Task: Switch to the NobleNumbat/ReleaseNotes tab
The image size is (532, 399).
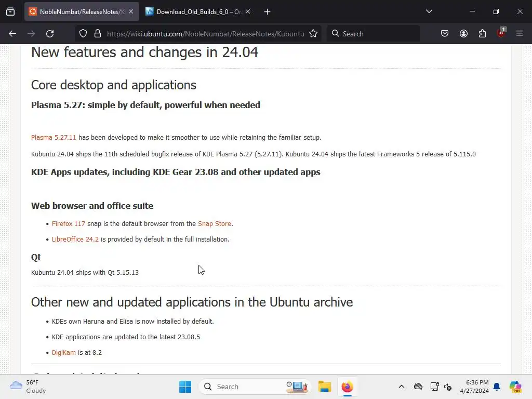Action: [82, 11]
